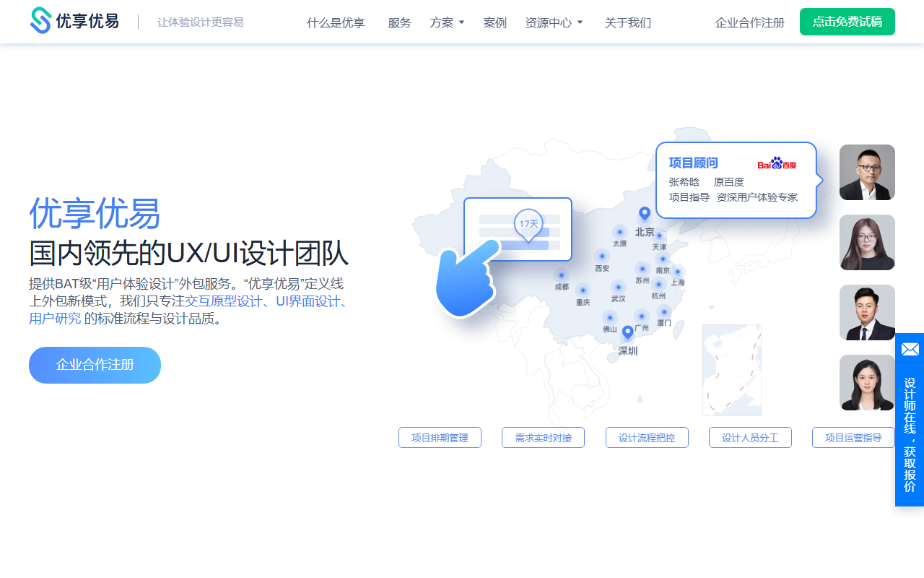The image size is (924, 578).
Task: Select the 项目运营指导 tab button
Action: (x=853, y=437)
